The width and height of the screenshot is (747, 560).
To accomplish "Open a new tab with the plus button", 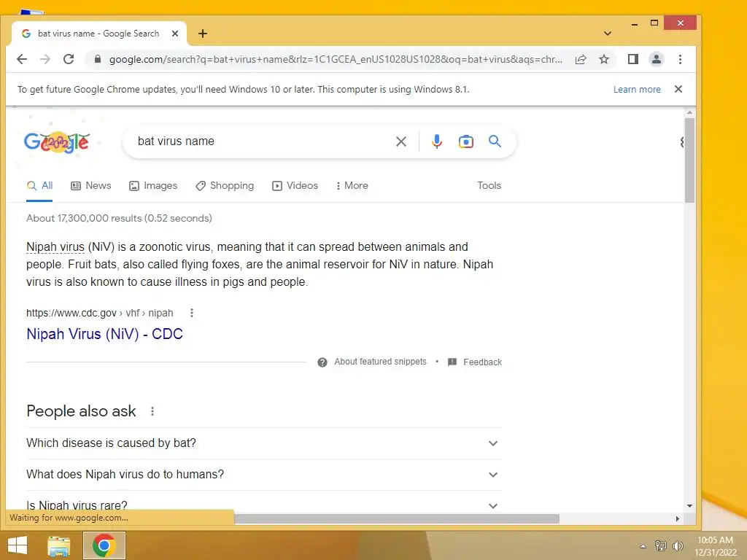I will (x=203, y=34).
